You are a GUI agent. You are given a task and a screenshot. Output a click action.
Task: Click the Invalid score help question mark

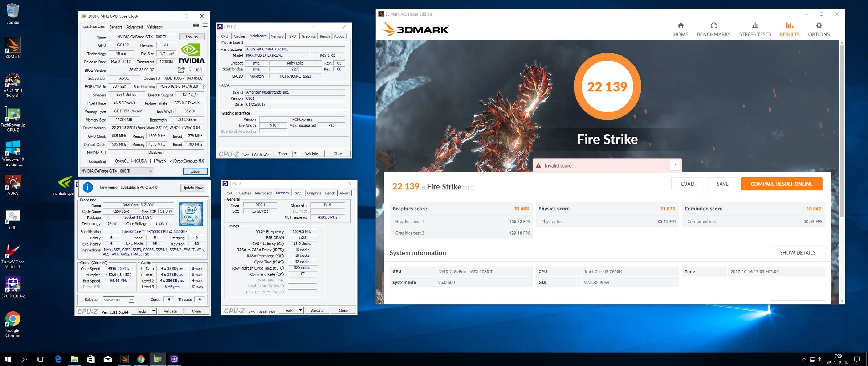675,165
